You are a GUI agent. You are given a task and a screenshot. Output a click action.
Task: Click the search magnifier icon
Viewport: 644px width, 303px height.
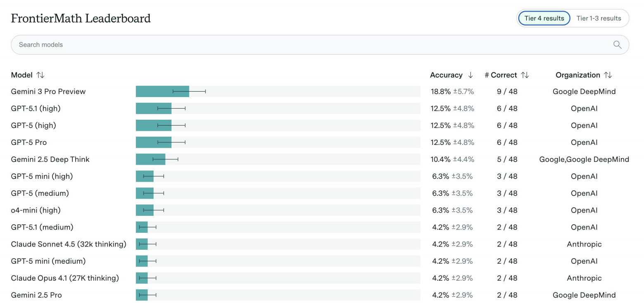click(x=617, y=45)
